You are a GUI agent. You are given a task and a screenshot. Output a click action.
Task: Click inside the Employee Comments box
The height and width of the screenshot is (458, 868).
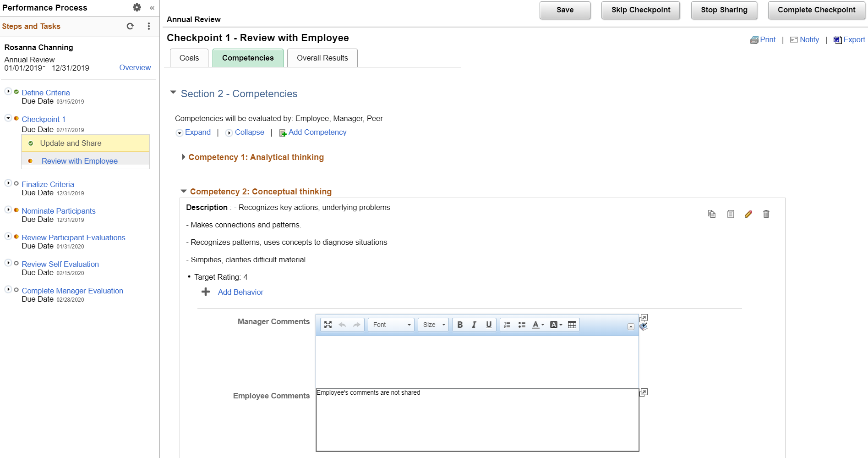[477, 420]
